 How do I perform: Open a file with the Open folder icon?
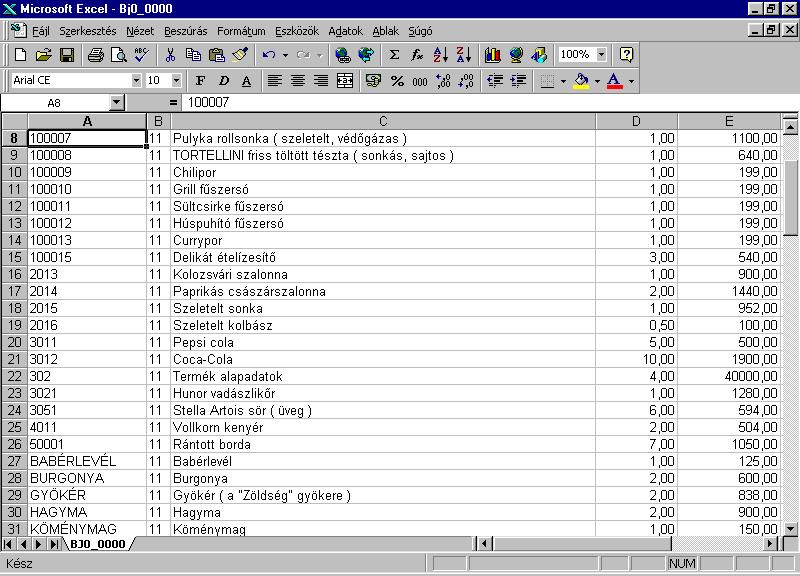pos(44,55)
